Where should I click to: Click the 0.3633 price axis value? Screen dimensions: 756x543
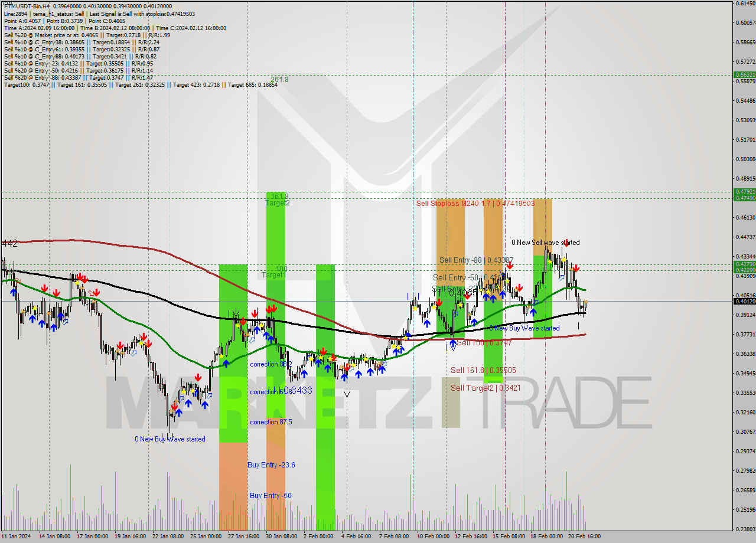pyautogui.click(x=745, y=354)
